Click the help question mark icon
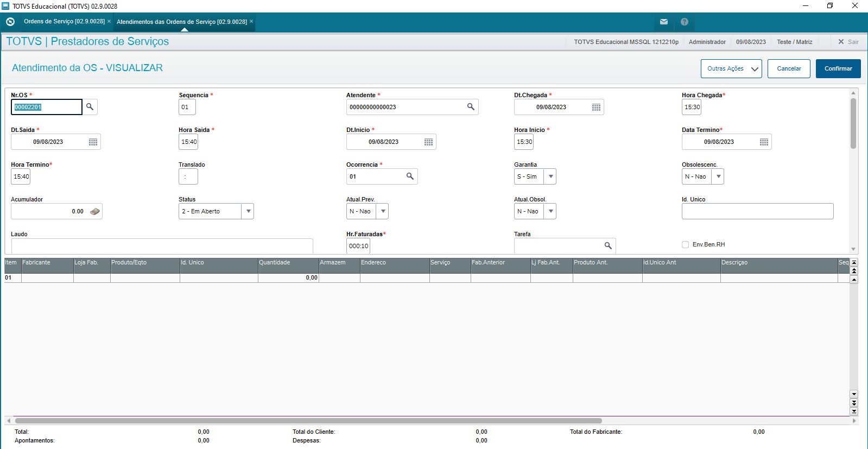The width and height of the screenshot is (868, 449). pyautogui.click(x=685, y=22)
